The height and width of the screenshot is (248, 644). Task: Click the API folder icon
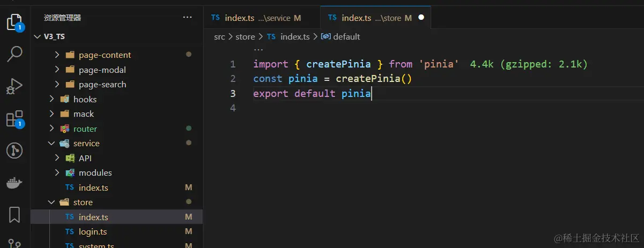point(70,158)
